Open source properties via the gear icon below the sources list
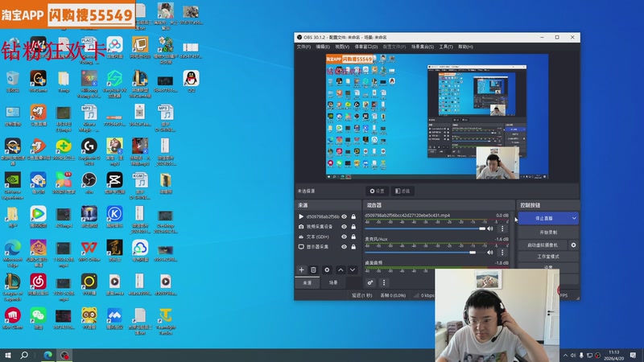This screenshot has height=362, width=644. click(x=327, y=269)
